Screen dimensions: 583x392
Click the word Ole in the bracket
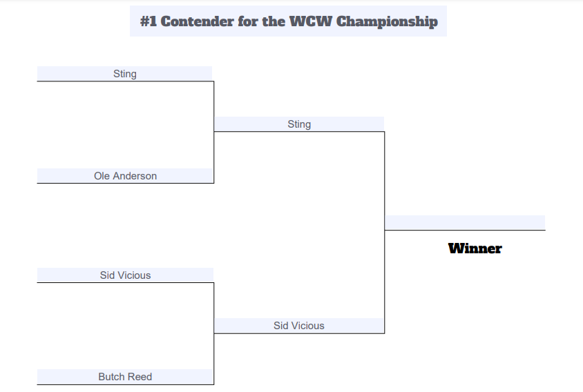tap(102, 176)
